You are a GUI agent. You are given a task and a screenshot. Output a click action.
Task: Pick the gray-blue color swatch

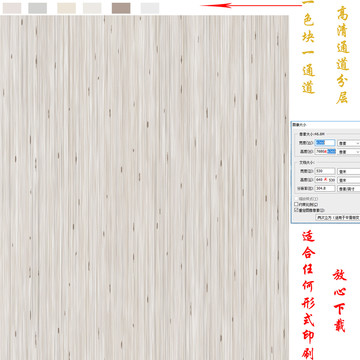click(37, 8)
